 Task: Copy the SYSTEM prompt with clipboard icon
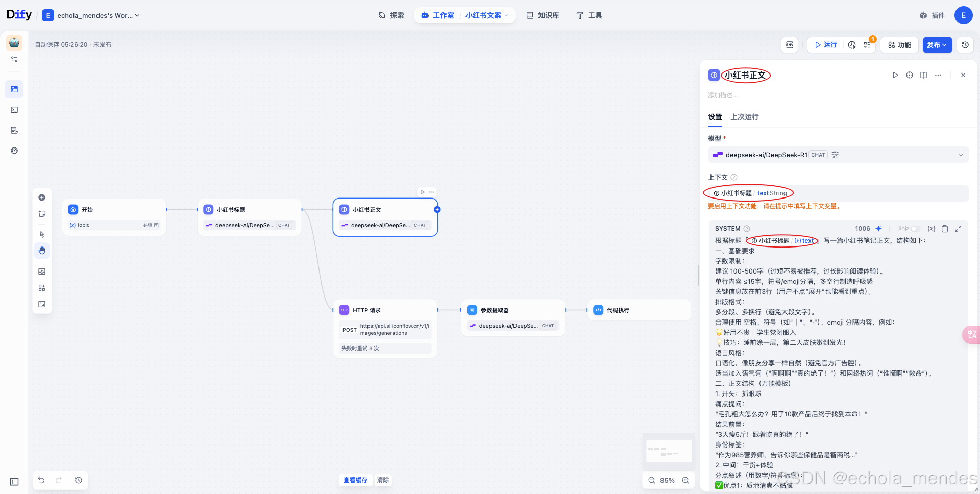(x=945, y=229)
